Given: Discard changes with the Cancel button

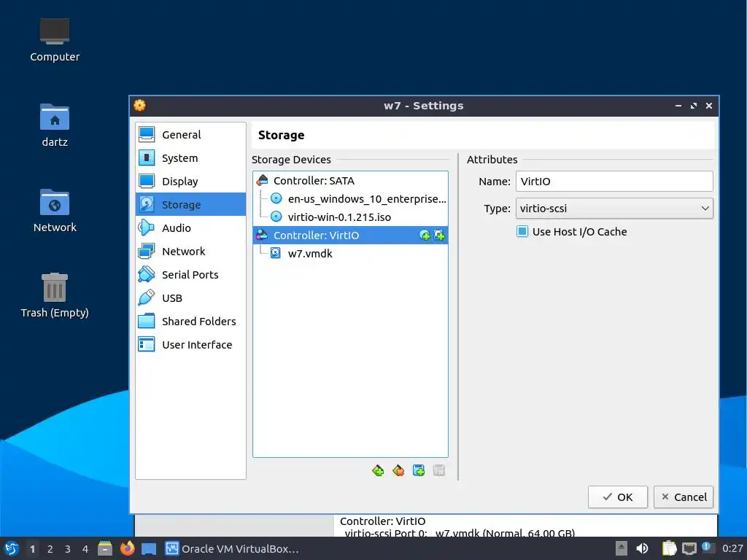Looking at the screenshot, I should [x=683, y=497].
